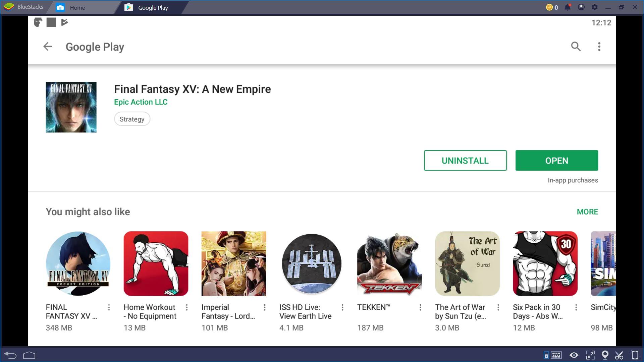Viewport: 644px width, 362px height.
Task: Open set location pin icon
Action: point(605,355)
